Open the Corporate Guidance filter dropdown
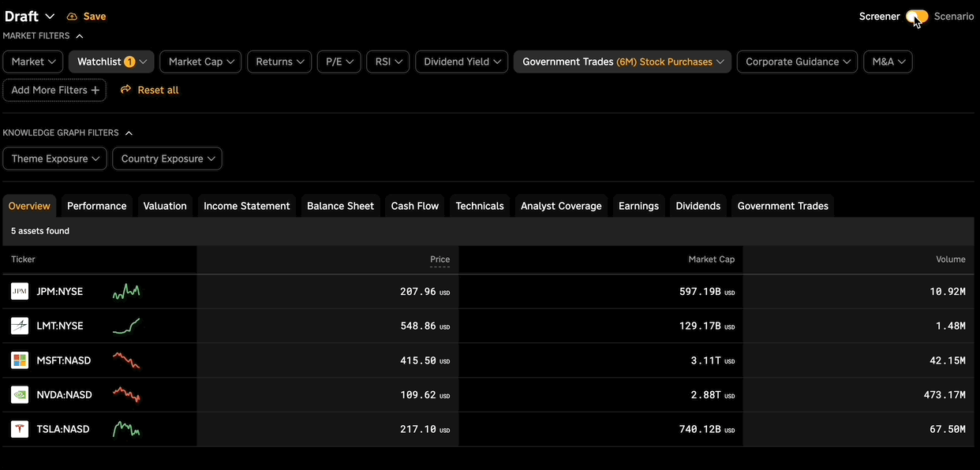 (797, 62)
